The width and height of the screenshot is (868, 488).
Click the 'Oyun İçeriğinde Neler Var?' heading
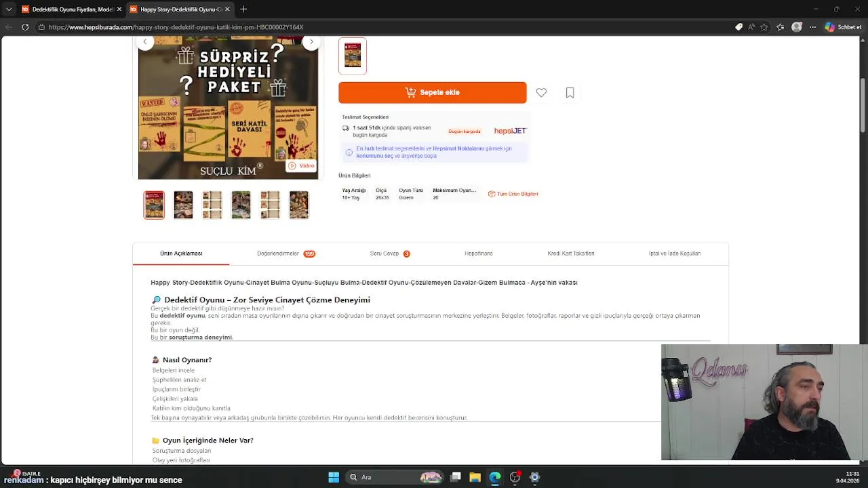point(208,441)
